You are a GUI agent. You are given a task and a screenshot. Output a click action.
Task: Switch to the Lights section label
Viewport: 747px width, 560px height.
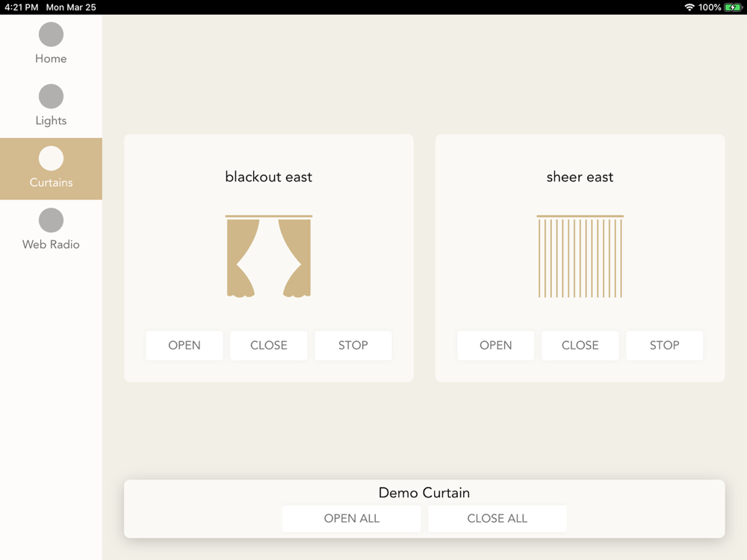click(51, 121)
